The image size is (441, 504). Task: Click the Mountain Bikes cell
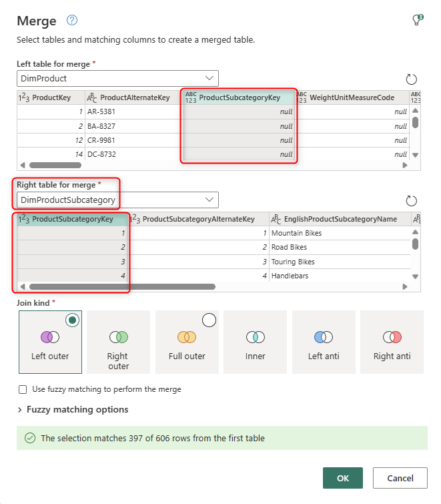(x=296, y=234)
